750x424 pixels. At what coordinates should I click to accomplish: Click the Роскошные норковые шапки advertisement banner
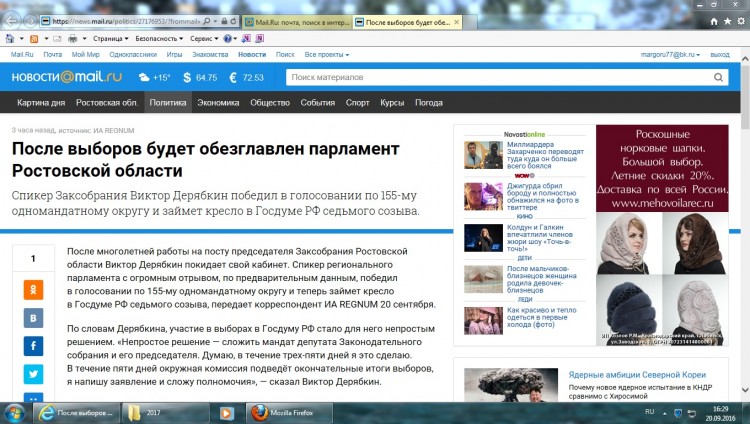(x=662, y=234)
